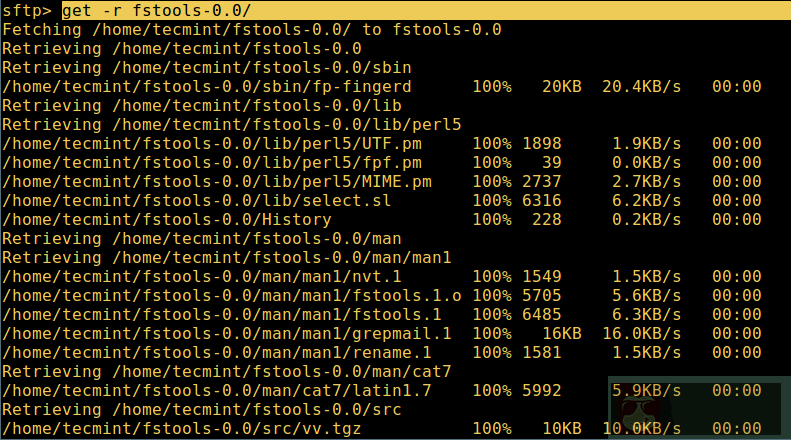Click the '1898' size for UTF.pm

coord(542,144)
